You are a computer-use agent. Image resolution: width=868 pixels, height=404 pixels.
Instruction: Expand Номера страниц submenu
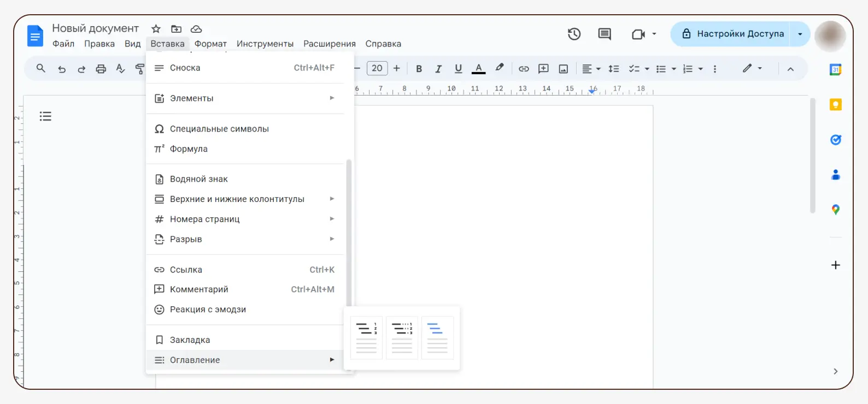point(245,219)
